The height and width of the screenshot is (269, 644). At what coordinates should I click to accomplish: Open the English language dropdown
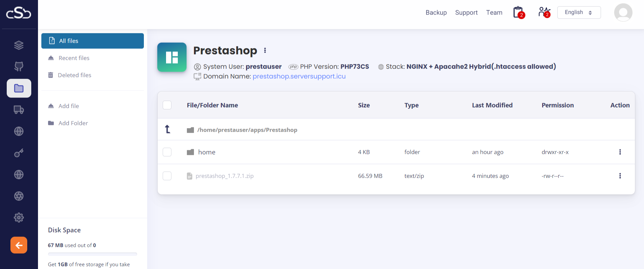579,12
